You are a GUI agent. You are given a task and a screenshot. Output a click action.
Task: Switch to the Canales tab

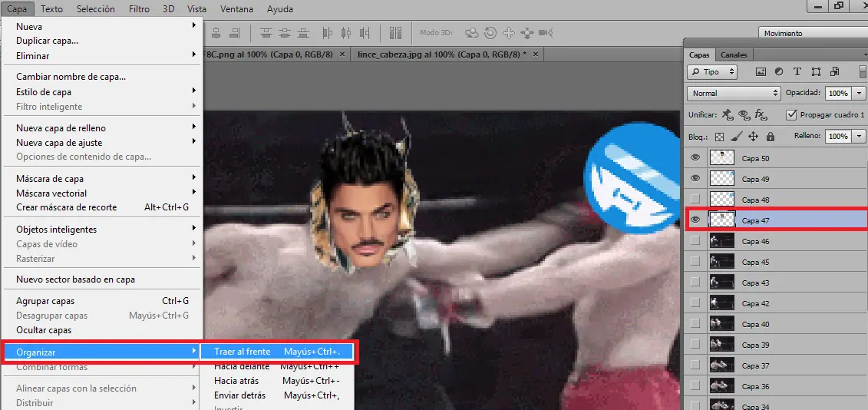(x=734, y=55)
